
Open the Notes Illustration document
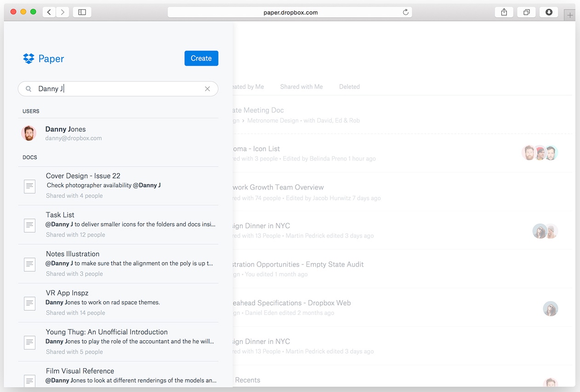coord(72,254)
